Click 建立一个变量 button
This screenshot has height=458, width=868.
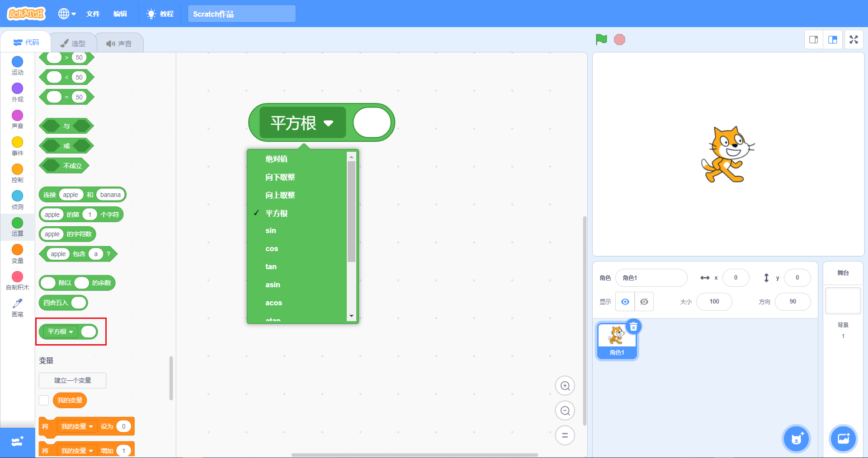point(72,380)
